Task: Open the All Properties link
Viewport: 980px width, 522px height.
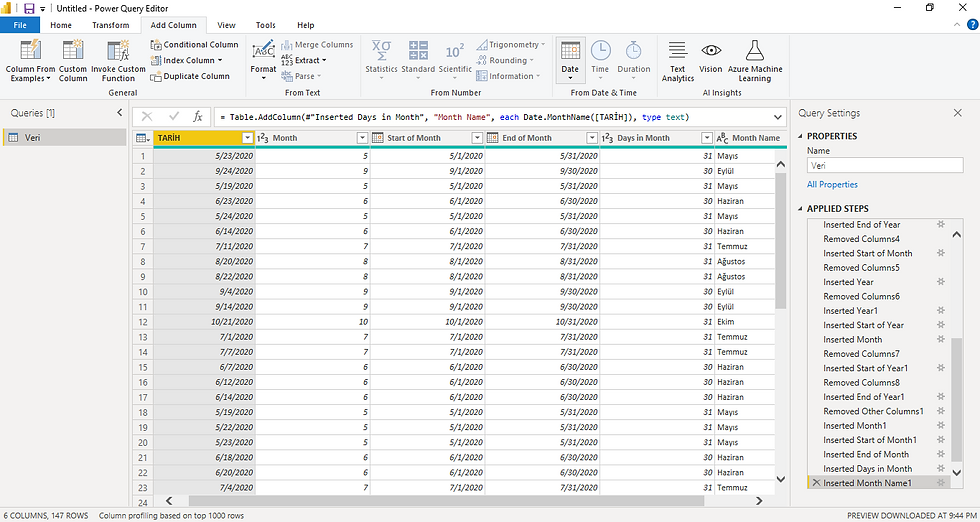Action: point(832,185)
